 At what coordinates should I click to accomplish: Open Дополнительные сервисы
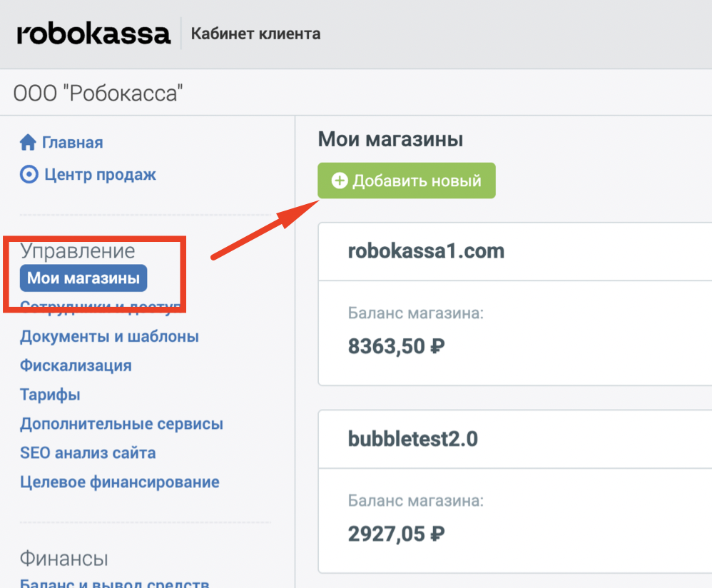tap(122, 424)
